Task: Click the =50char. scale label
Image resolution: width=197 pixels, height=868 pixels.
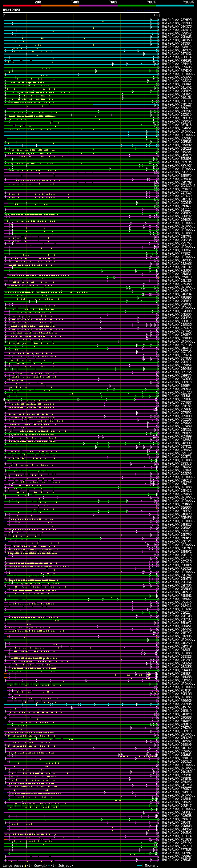Action: pyautogui.click(x=150, y=866)
